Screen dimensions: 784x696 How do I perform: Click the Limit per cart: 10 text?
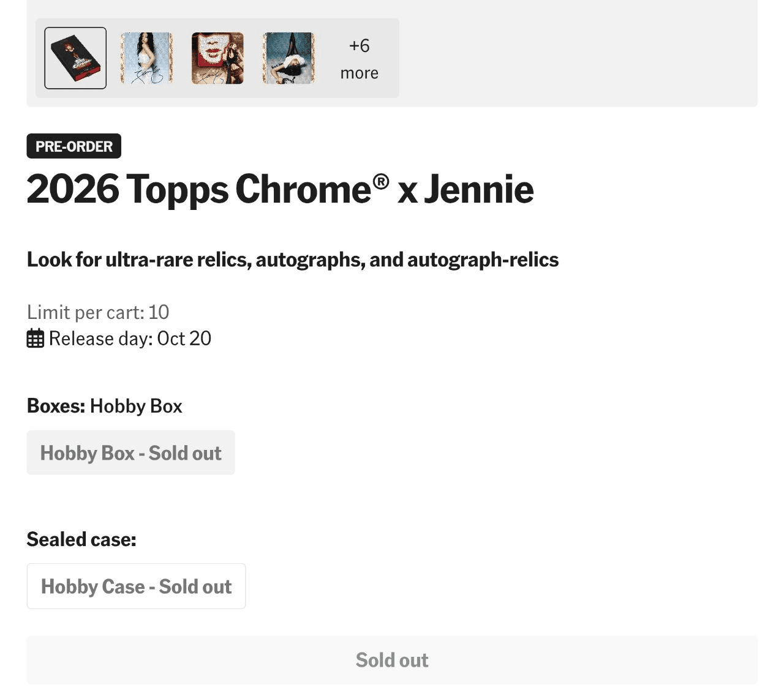[98, 312]
